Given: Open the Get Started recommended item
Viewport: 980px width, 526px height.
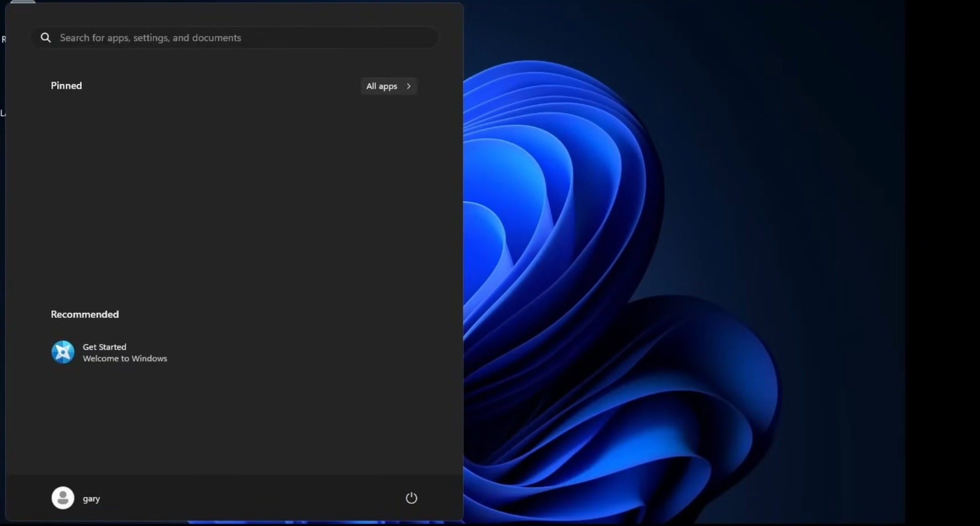Looking at the screenshot, I should coord(109,352).
